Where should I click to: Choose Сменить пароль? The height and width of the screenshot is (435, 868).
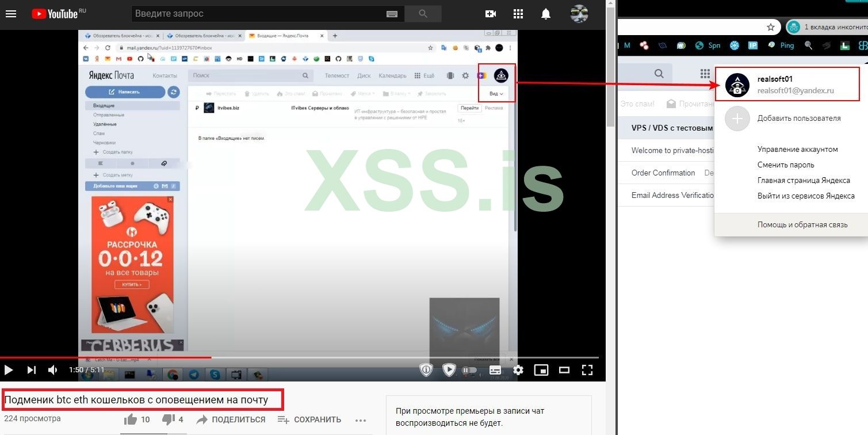coord(786,165)
